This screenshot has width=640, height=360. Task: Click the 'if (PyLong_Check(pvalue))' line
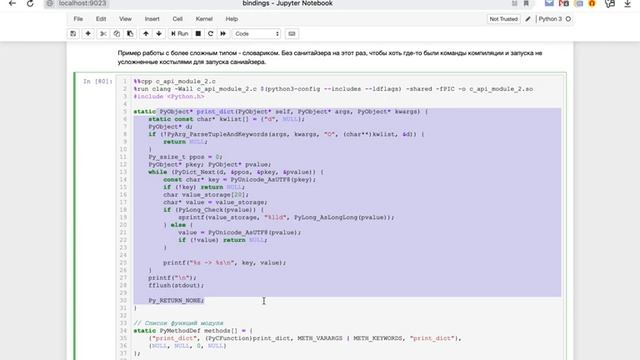pos(213,210)
